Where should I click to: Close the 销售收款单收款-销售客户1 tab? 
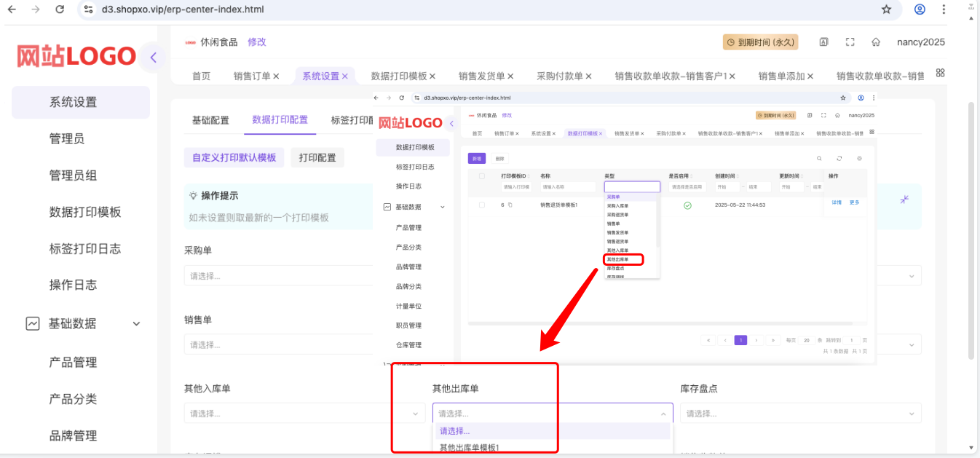[732, 76]
